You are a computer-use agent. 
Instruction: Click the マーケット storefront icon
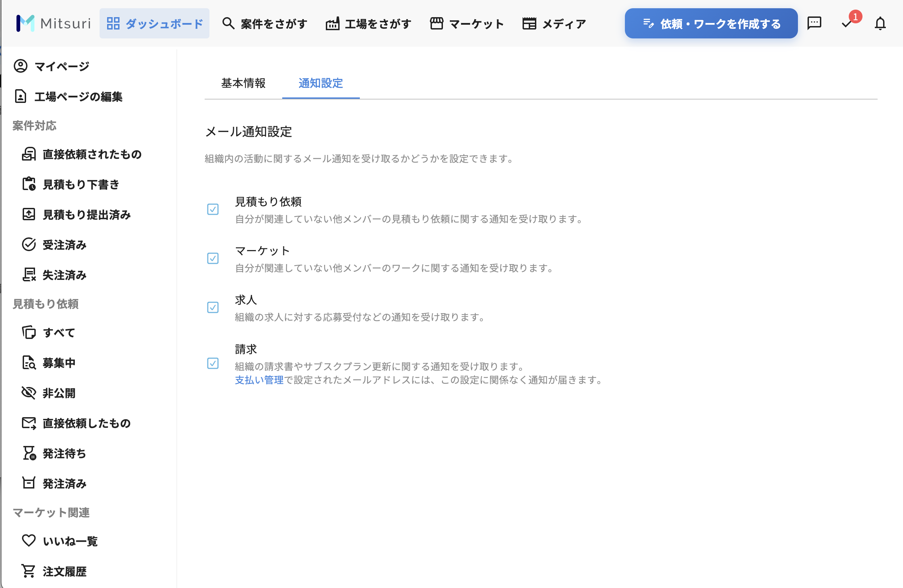436,24
